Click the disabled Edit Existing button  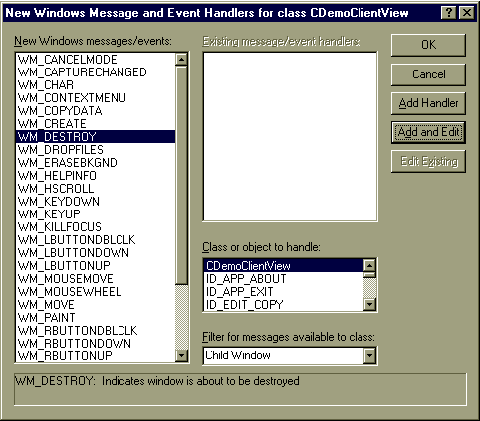(428, 161)
